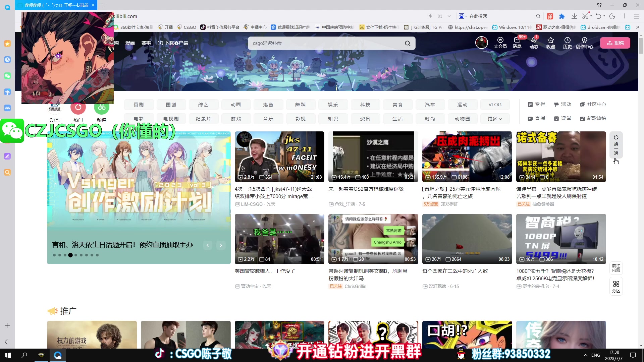Open the 热门 trending round icon
This screenshot has width=644, height=362.
click(78, 107)
